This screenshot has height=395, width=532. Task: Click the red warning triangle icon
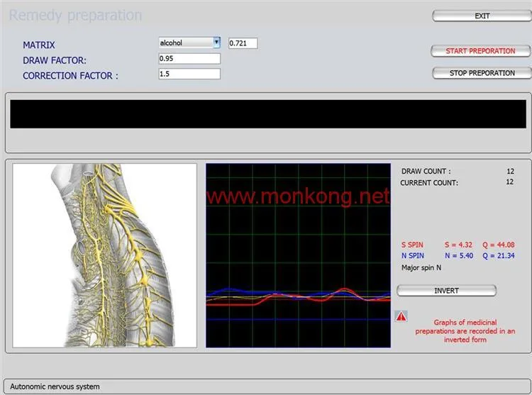[401, 316]
